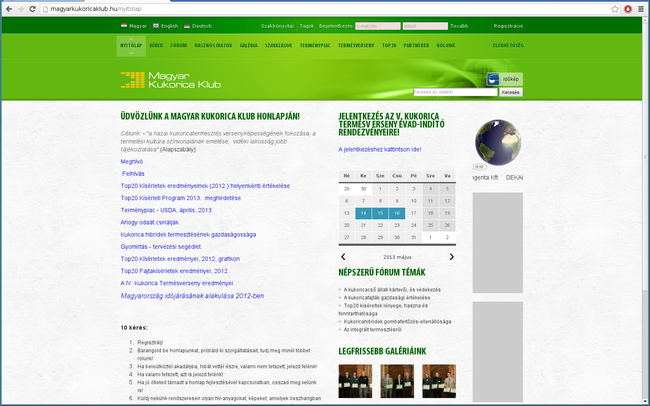Open forum topic A kukoricafajták gazdasági értékelése
Screen dimensions: 650x406
387,298
